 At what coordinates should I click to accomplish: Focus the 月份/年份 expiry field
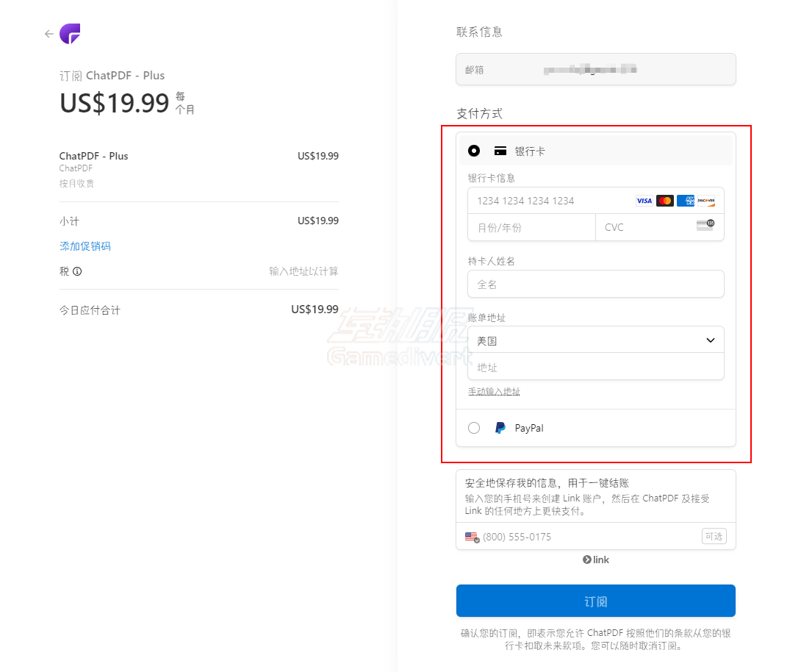click(532, 227)
